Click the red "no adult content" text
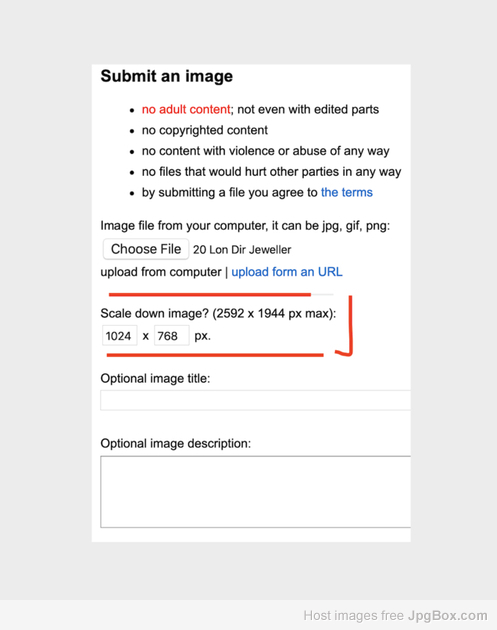Image resolution: width=497 pixels, height=630 pixels. [x=186, y=109]
